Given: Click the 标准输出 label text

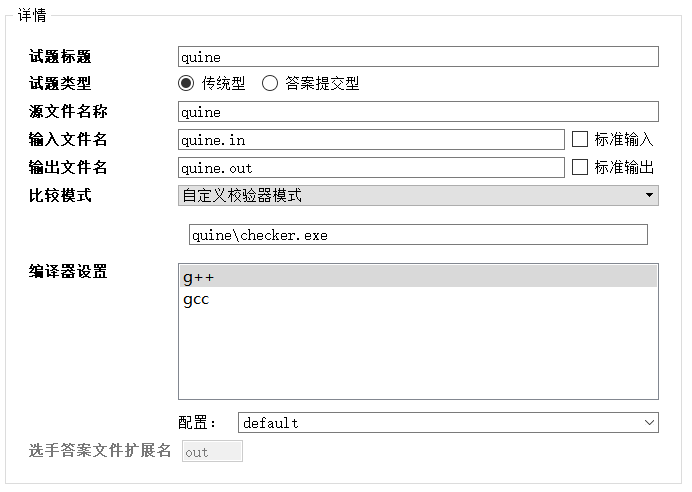Looking at the screenshot, I should [624, 167].
